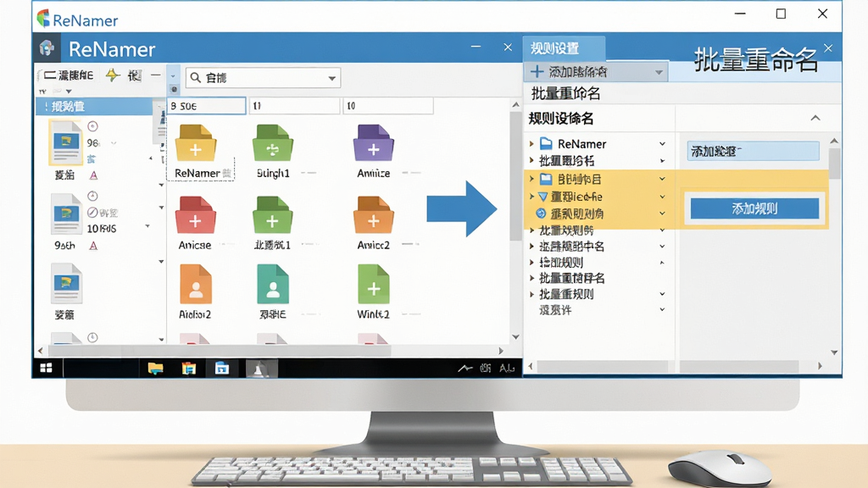Expand the second tree row arrow
Image resolution: width=868 pixels, height=488 pixels.
(531, 160)
